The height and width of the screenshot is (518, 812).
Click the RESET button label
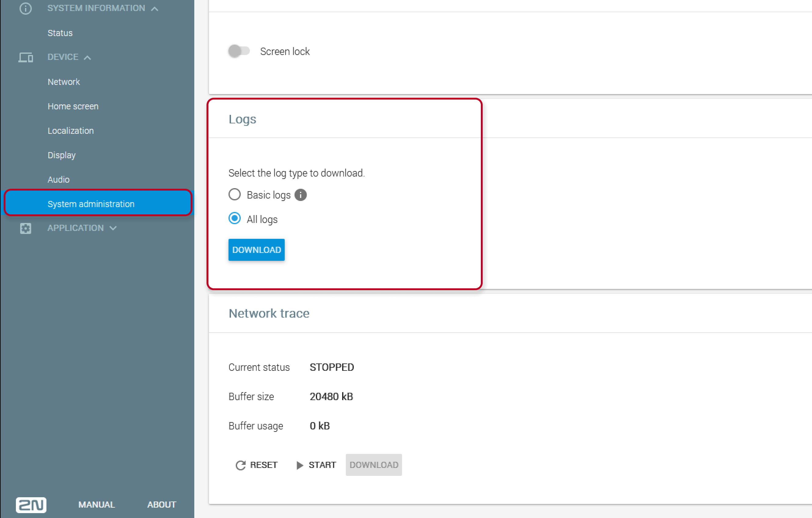pyautogui.click(x=264, y=465)
